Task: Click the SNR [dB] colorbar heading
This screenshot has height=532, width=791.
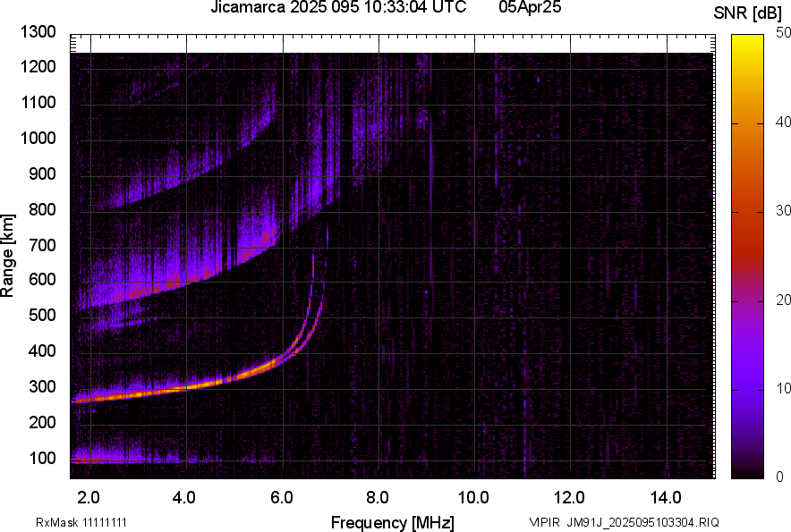Action: click(748, 13)
